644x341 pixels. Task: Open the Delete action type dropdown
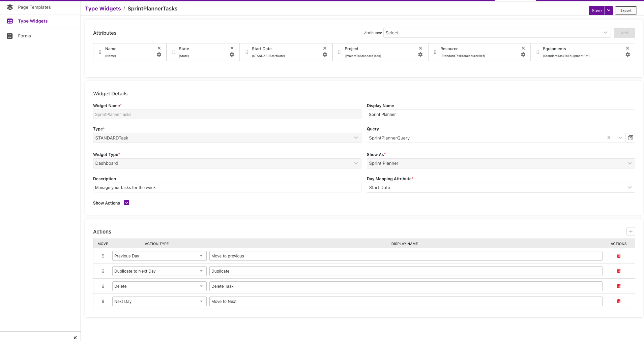(159, 286)
